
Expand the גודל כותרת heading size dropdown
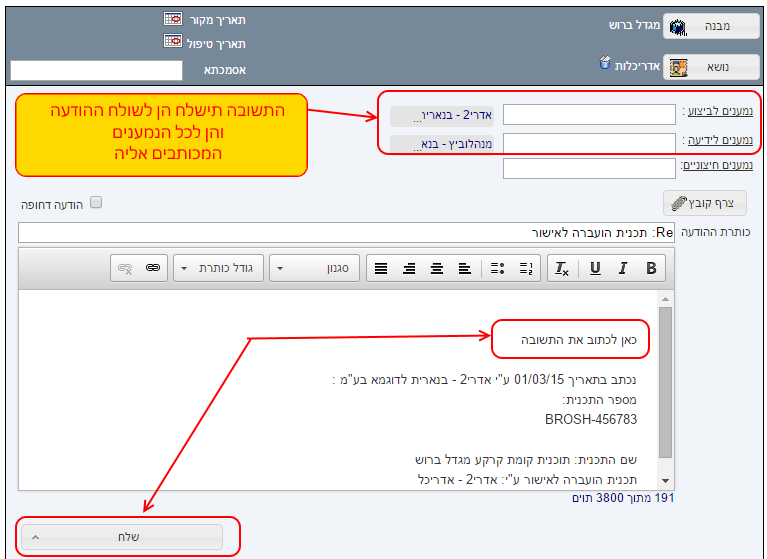[218, 268]
